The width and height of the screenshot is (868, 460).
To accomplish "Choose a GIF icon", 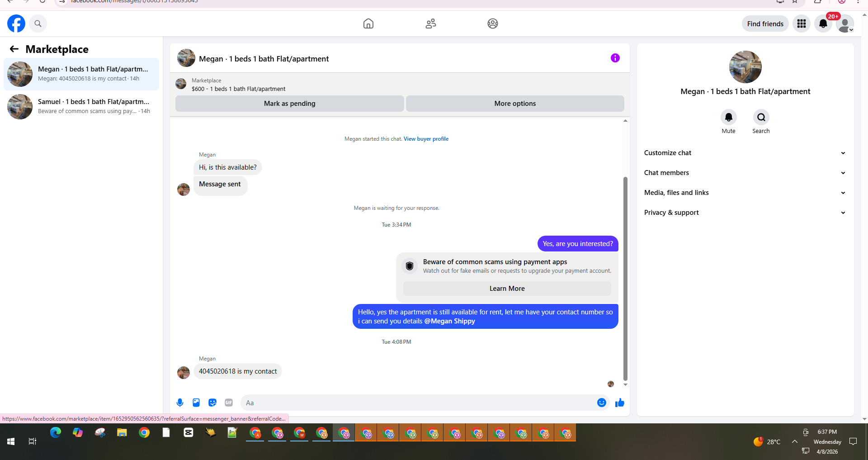I will [229, 403].
